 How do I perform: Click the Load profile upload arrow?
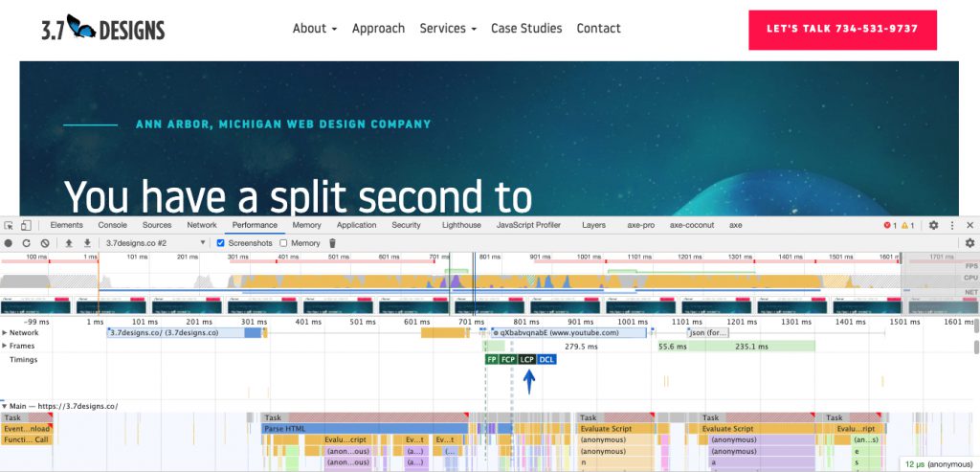point(69,243)
